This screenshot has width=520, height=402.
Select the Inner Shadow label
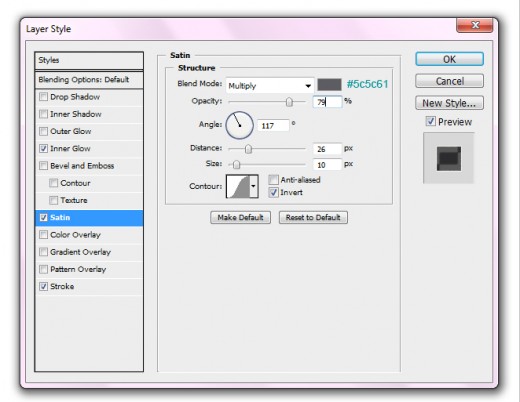click(x=76, y=114)
